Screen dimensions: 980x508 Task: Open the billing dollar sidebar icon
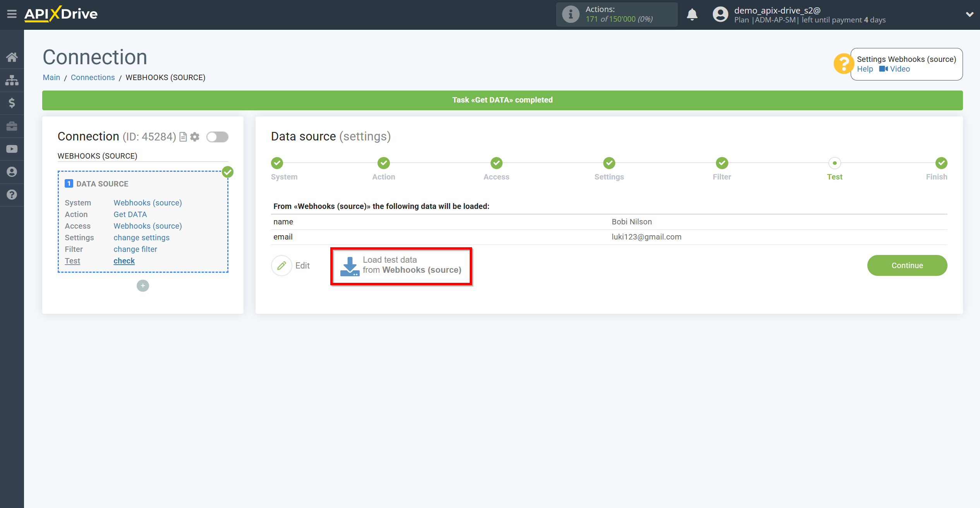(12, 103)
